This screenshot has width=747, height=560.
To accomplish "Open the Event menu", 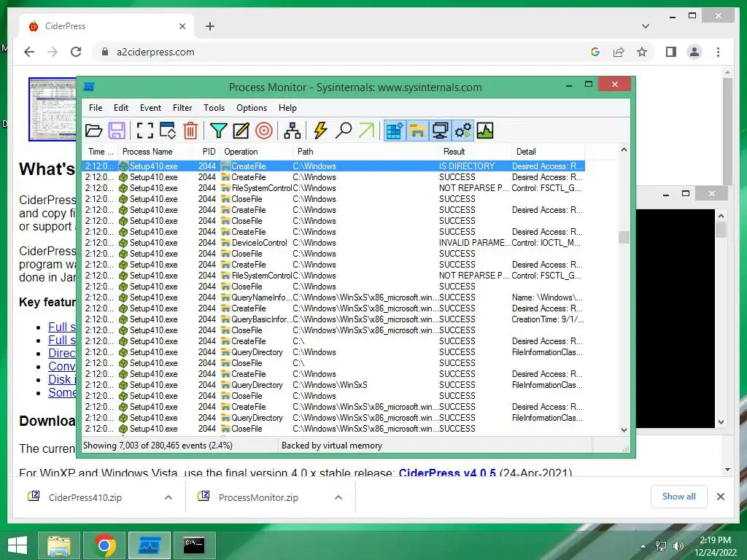I will (150, 108).
